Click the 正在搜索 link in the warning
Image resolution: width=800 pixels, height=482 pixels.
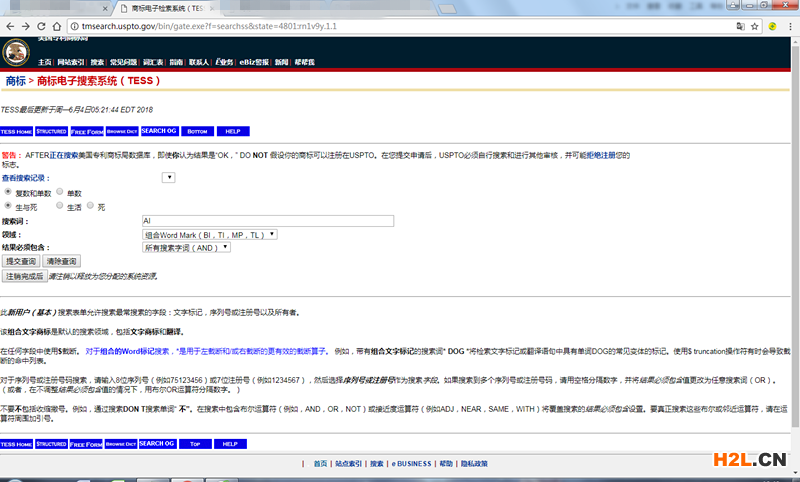[x=64, y=155]
